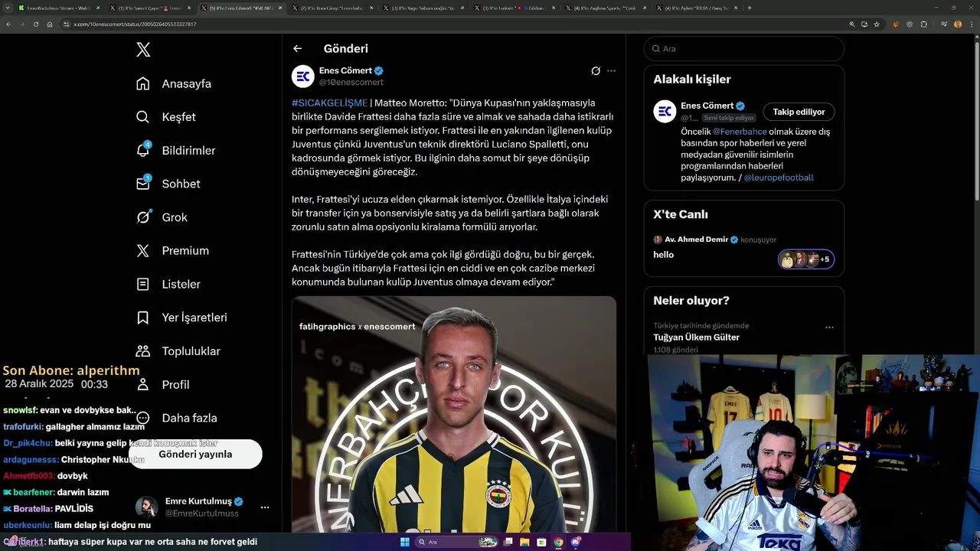The height and width of the screenshot is (551, 980).
Task: Open Listeler lists page
Action: (x=168, y=284)
